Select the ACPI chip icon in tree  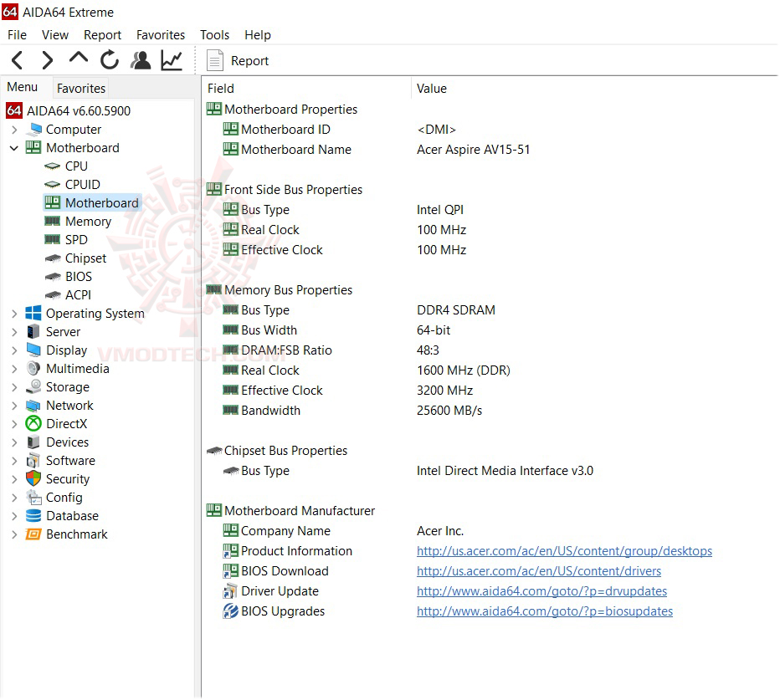tap(52, 295)
